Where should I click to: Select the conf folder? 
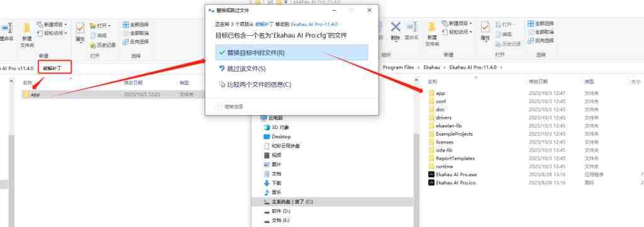click(x=441, y=101)
